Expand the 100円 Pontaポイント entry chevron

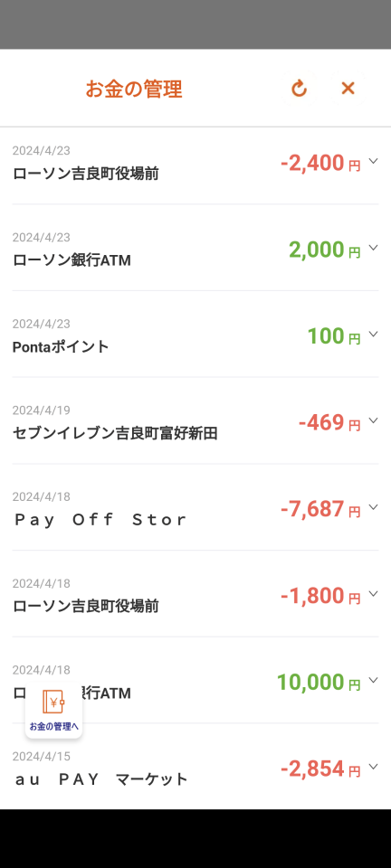(x=373, y=334)
